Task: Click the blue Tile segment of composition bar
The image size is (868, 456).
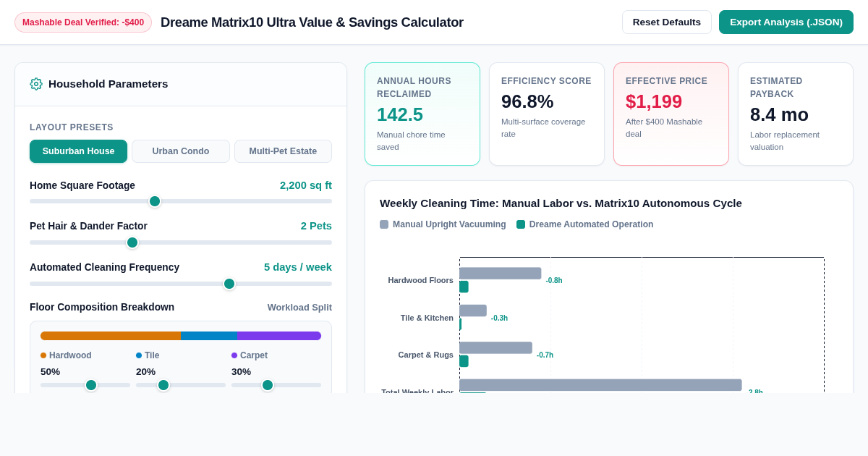Action: tap(209, 336)
